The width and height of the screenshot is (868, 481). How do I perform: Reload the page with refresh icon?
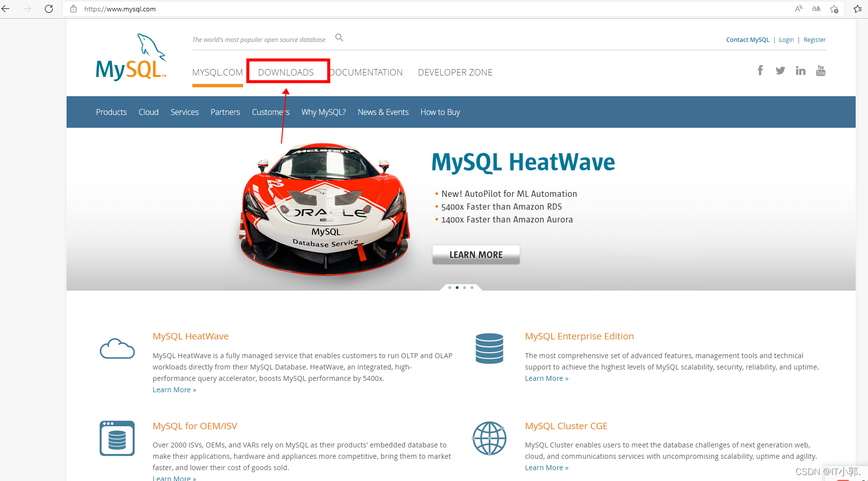click(x=49, y=9)
